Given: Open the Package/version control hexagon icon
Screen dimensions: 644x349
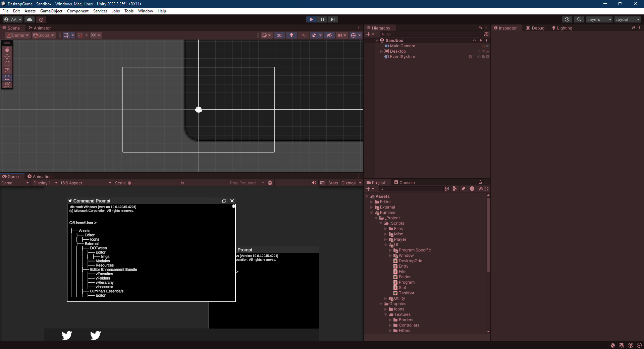Looking at the screenshot, I should click(x=41, y=19).
